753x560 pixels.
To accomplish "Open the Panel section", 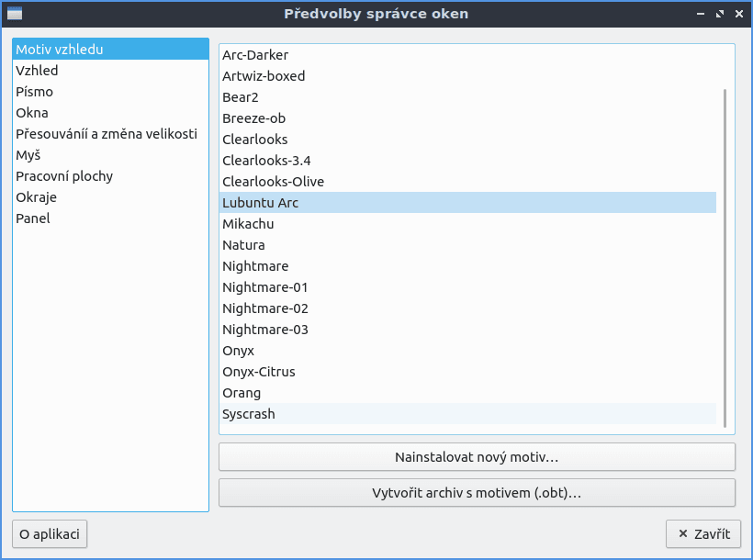I will [33, 218].
